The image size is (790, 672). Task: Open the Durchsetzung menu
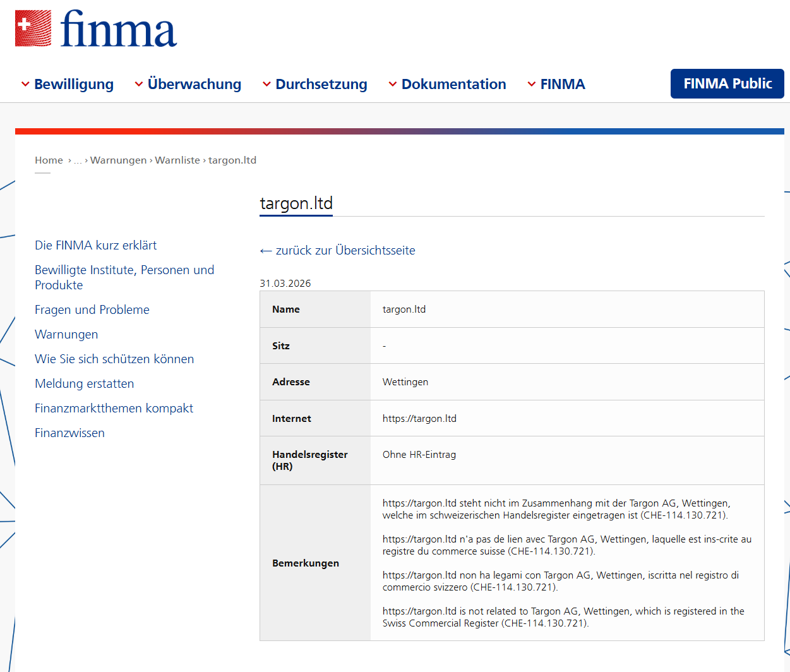321,84
